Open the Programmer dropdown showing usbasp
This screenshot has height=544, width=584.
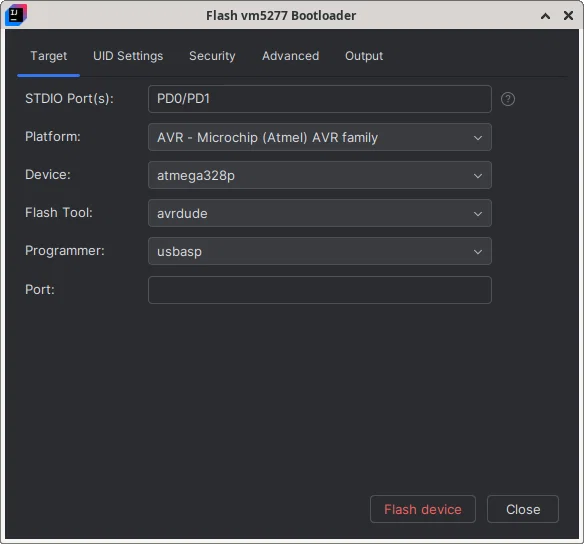pyautogui.click(x=320, y=251)
